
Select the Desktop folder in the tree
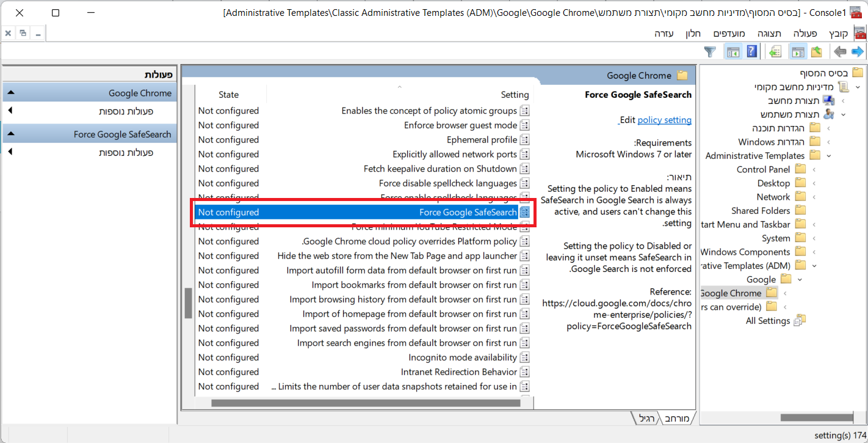773,183
